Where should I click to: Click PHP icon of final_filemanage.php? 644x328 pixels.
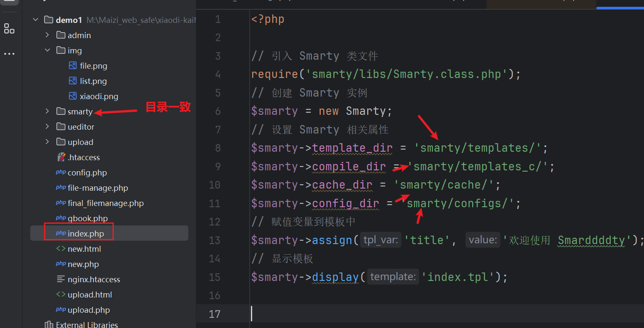pos(61,203)
